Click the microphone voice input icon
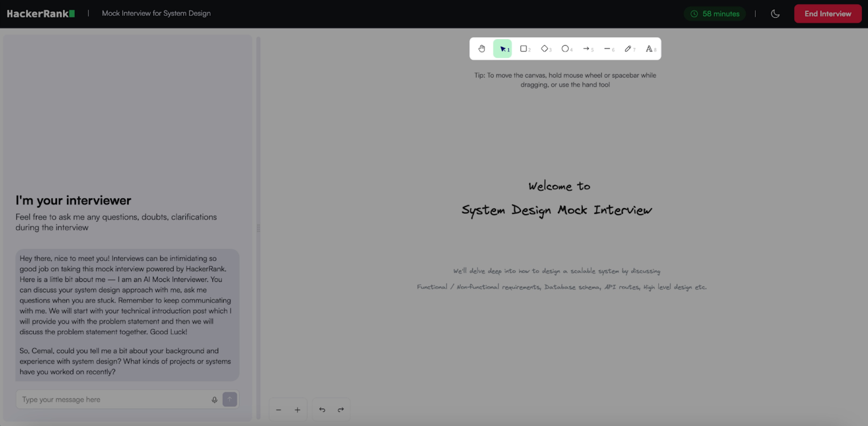868x426 pixels. pyautogui.click(x=214, y=400)
